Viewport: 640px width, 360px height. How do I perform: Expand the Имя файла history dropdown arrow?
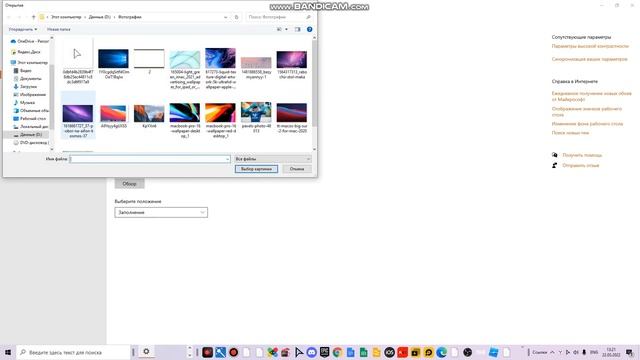(x=227, y=159)
